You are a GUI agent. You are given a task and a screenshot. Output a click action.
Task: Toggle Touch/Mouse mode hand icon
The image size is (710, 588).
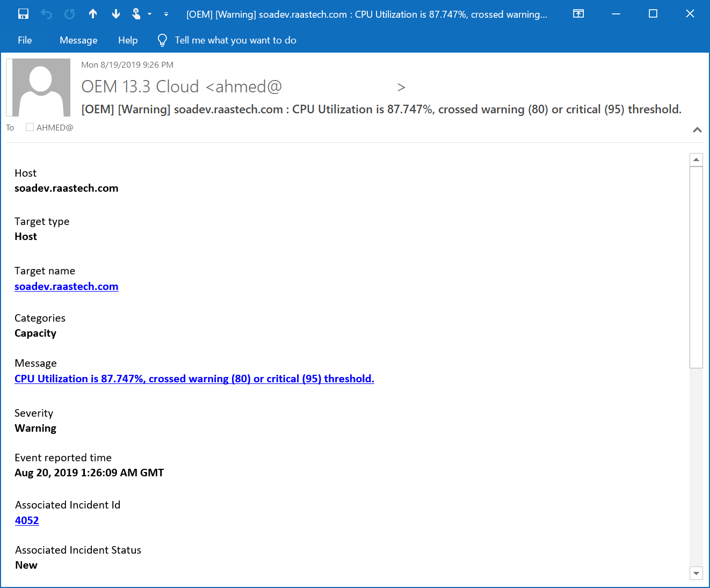coord(136,14)
